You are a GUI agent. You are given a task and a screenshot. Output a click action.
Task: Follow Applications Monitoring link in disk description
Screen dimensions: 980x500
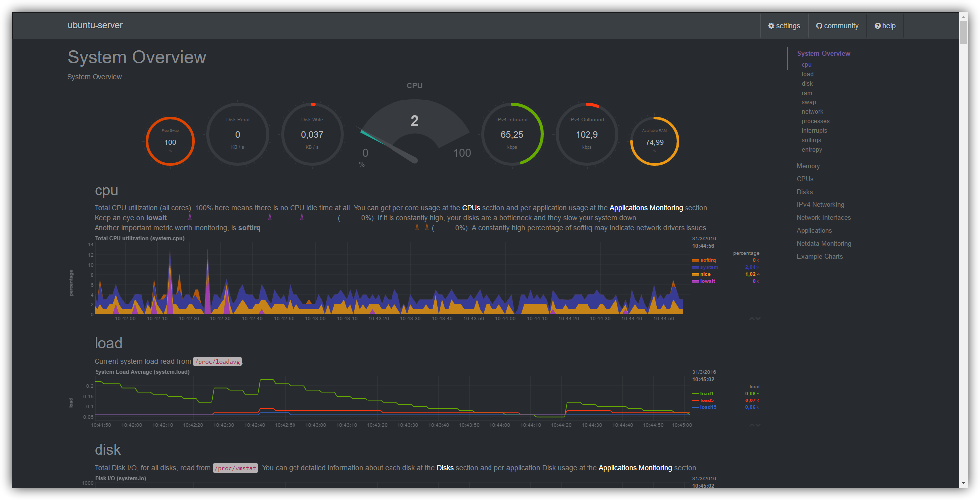(x=635, y=468)
